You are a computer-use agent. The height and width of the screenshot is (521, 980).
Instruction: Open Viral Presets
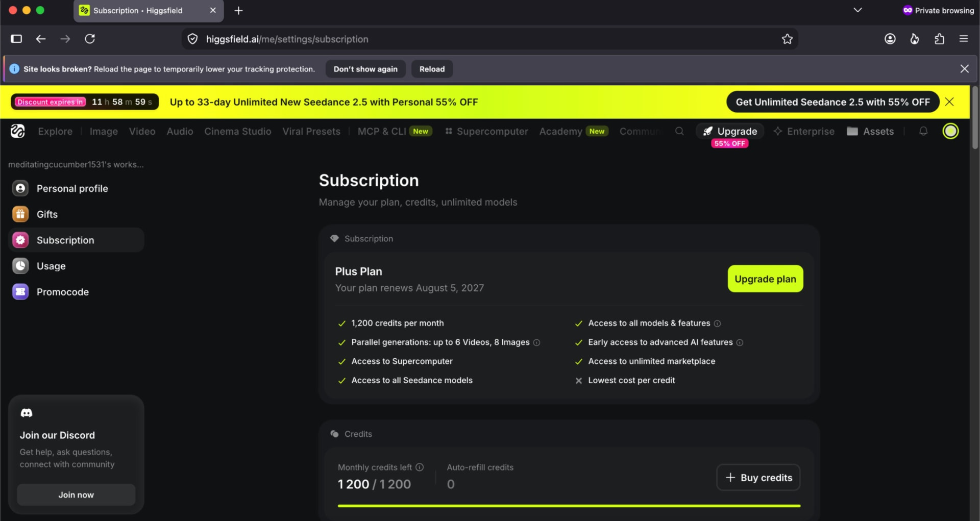tap(311, 131)
